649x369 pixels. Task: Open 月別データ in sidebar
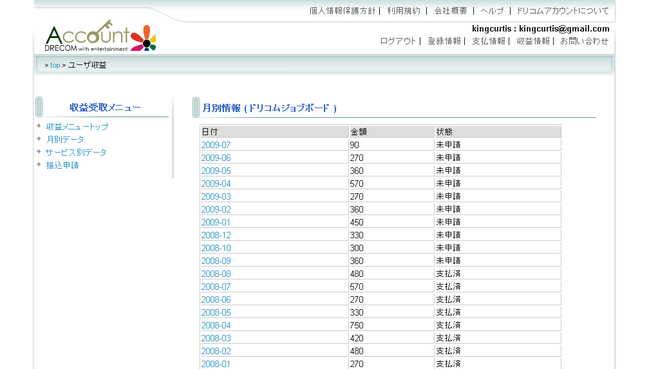65,139
